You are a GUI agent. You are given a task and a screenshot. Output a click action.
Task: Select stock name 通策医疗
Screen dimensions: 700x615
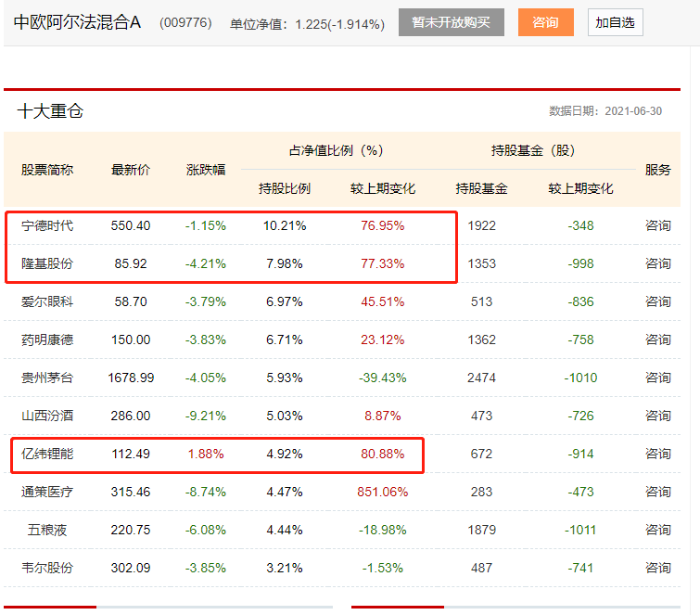(47, 492)
